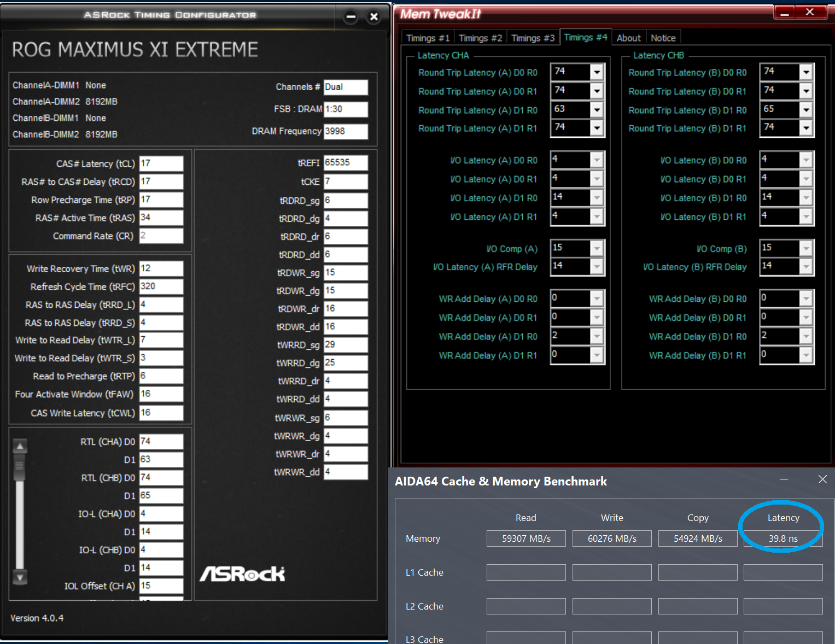
Task: Open Round Trip Latency (A) D1 R0 dropdown
Action: pyautogui.click(x=597, y=110)
